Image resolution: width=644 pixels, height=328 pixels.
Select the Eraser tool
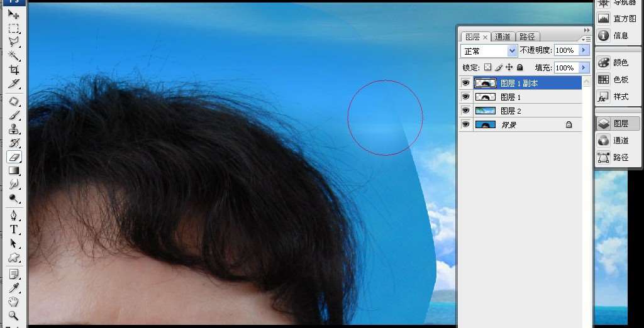point(14,157)
